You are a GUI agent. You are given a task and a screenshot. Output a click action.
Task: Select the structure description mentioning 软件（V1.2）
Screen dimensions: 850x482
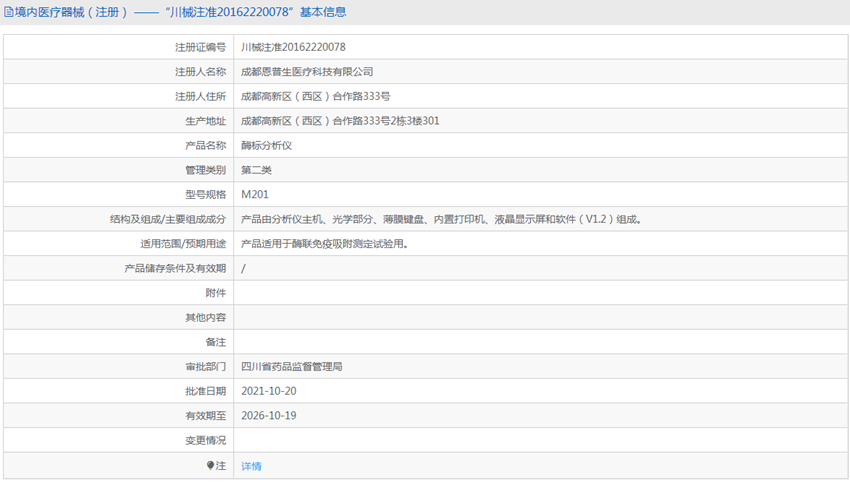point(441,219)
